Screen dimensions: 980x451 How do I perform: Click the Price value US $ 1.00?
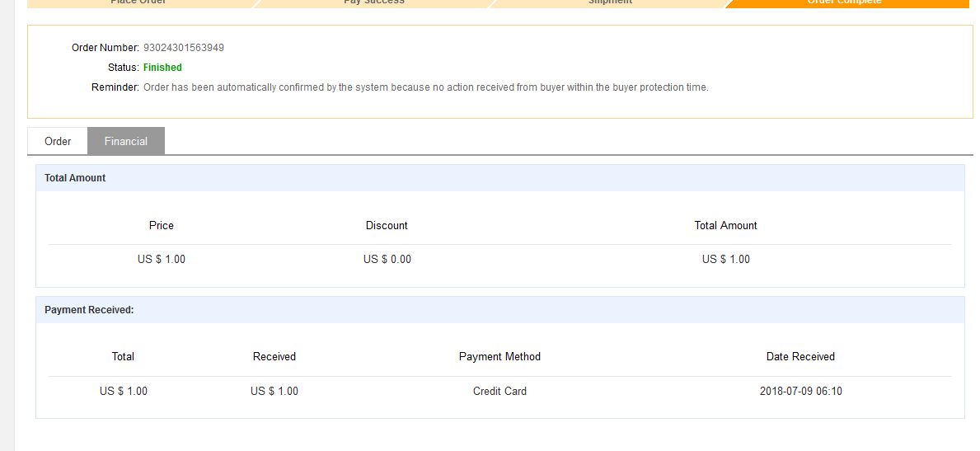coord(162,259)
